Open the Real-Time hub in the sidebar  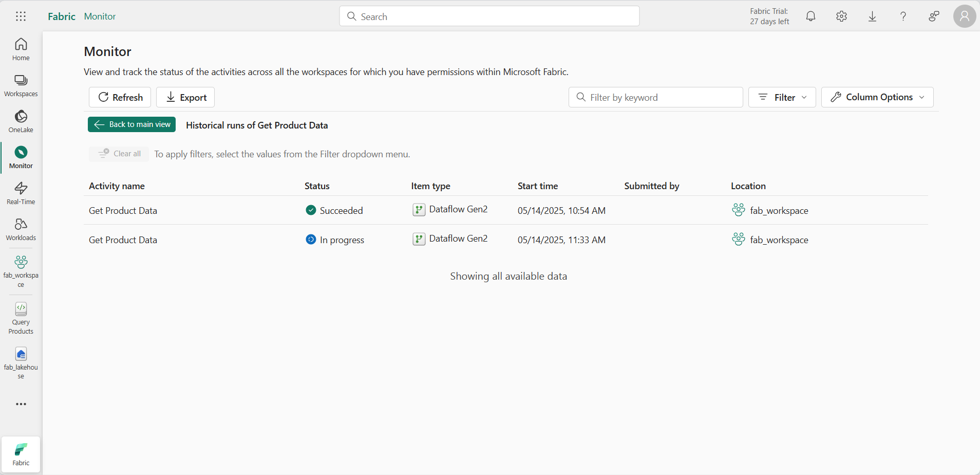(x=21, y=193)
